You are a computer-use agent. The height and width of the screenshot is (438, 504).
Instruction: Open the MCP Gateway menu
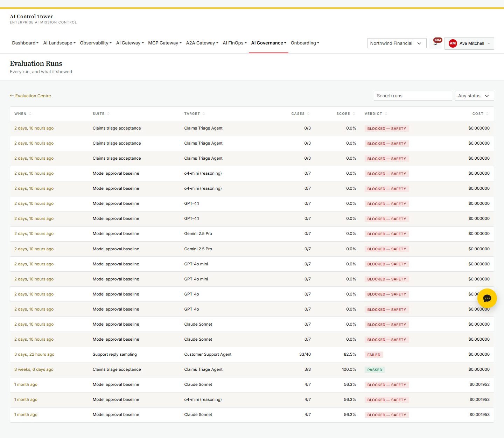pos(165,43)
